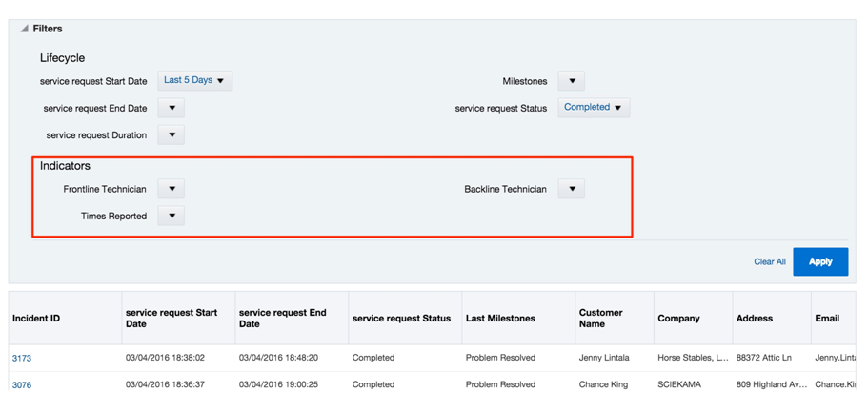
Task: Click the Company column header
Action: point(678,319)
